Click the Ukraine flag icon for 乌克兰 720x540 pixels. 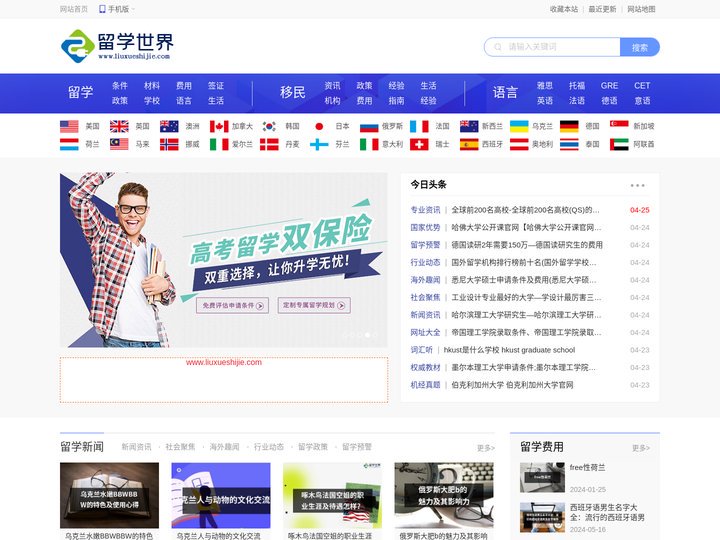click(x=519, y=126)
